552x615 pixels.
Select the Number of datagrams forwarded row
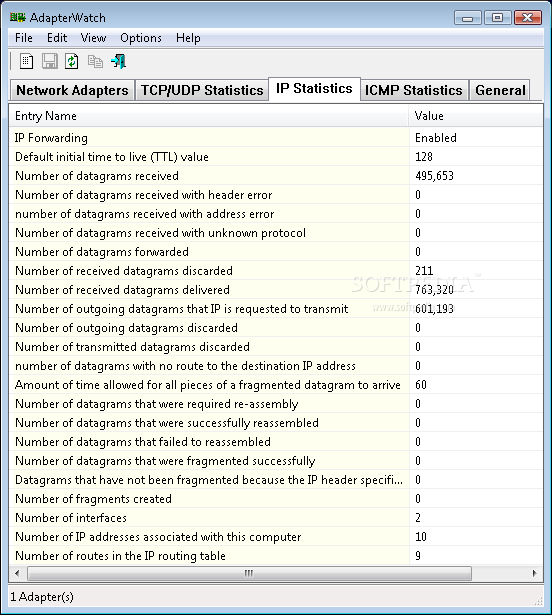pyautogui.click(x=276, y=252)
